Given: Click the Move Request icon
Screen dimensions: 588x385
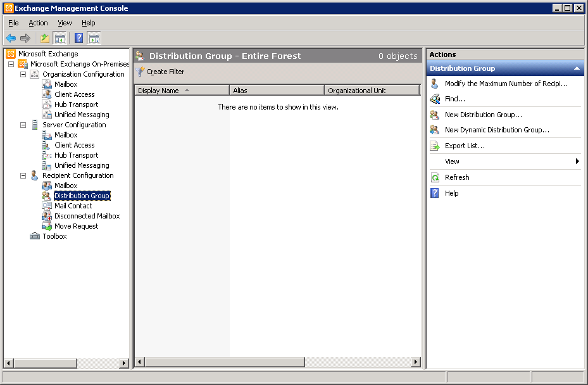Looking at the screenshot, I should pyautogui.click(x=46, y=226).
